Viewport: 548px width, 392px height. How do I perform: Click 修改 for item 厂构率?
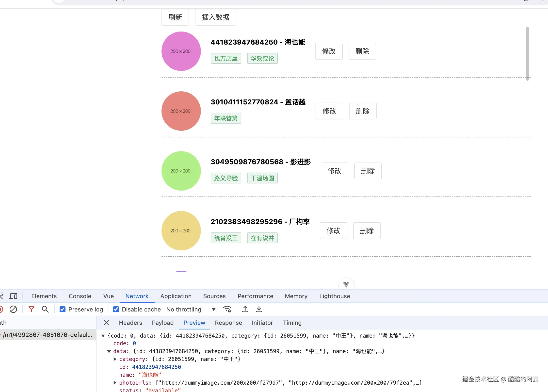(334, 231)
